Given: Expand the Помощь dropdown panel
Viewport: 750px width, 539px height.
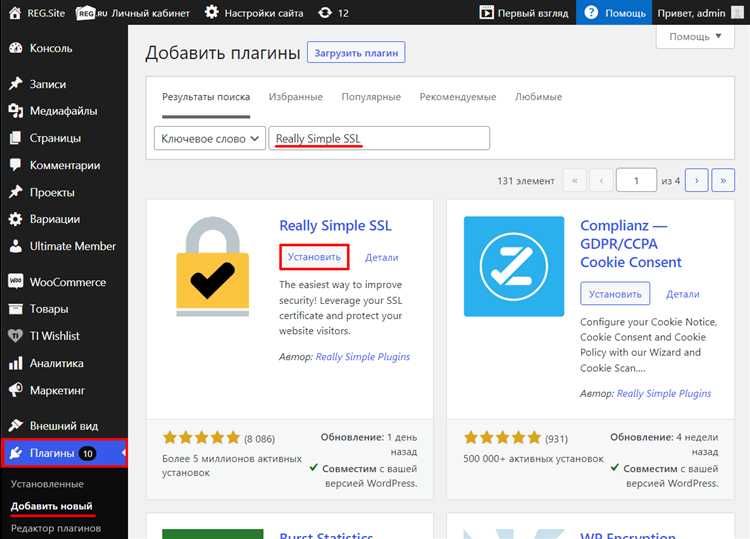Looking at the screenshot, I should click(x=695, y=36).
